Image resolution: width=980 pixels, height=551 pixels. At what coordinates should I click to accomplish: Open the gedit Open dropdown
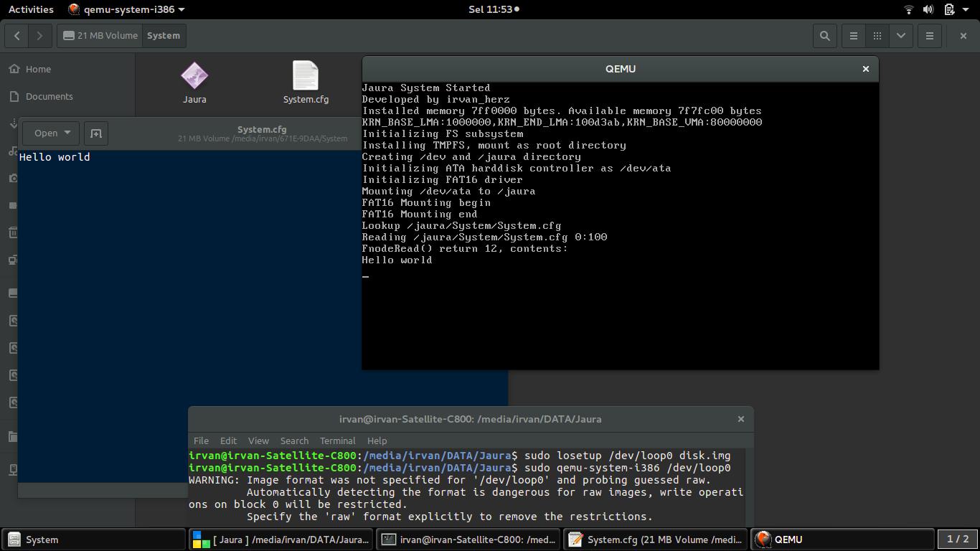pos(52,133)
